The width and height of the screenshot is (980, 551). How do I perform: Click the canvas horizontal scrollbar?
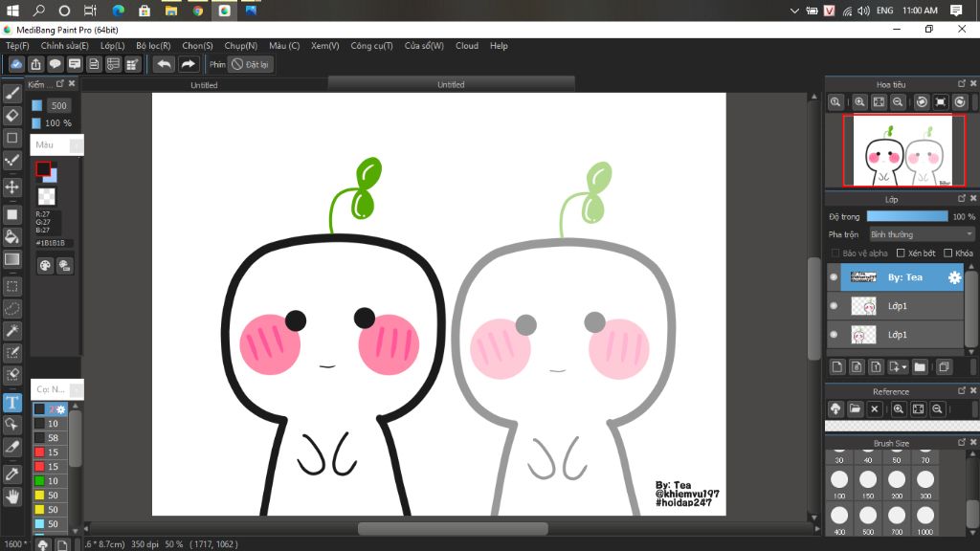click(x=453, y=529)
